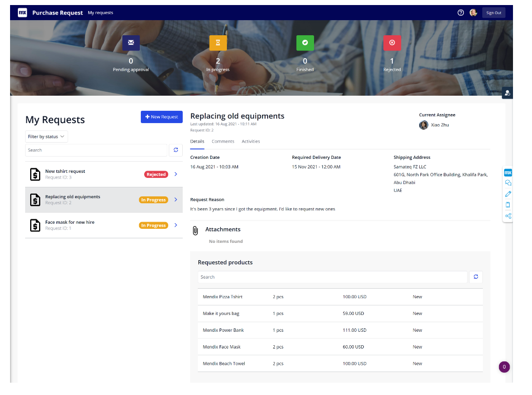The height and width of the screenshot is (395, 532).
Task: Open the feedback chat icon in right sidebar
Action: [x=507, y=183]
